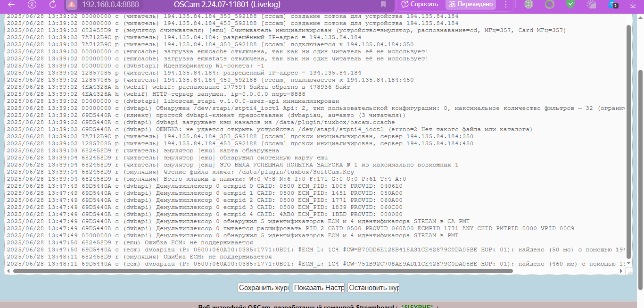Click the 'ecmpid 1 CAID: 0500' log line

pyautogui.click(x=205, y=193)
